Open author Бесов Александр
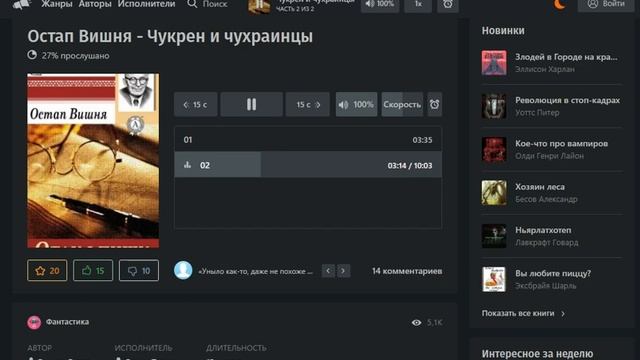This screenshot has height=360, width=640. tap(546, 199)
